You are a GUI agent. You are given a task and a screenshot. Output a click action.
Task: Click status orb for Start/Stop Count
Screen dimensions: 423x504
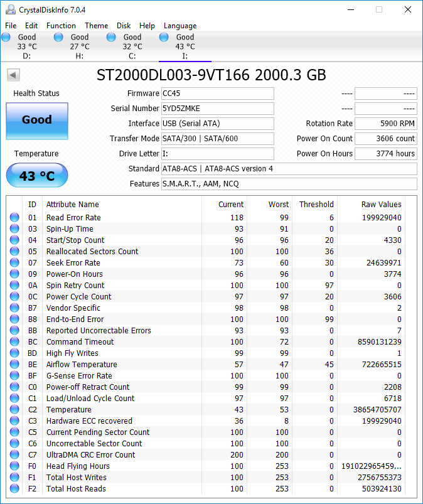pyautogui.click(x=14, y=240)
